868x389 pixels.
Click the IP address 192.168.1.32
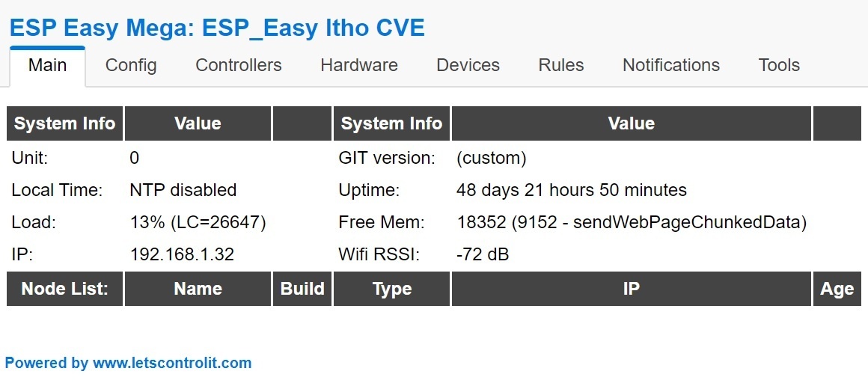[182, 254]
